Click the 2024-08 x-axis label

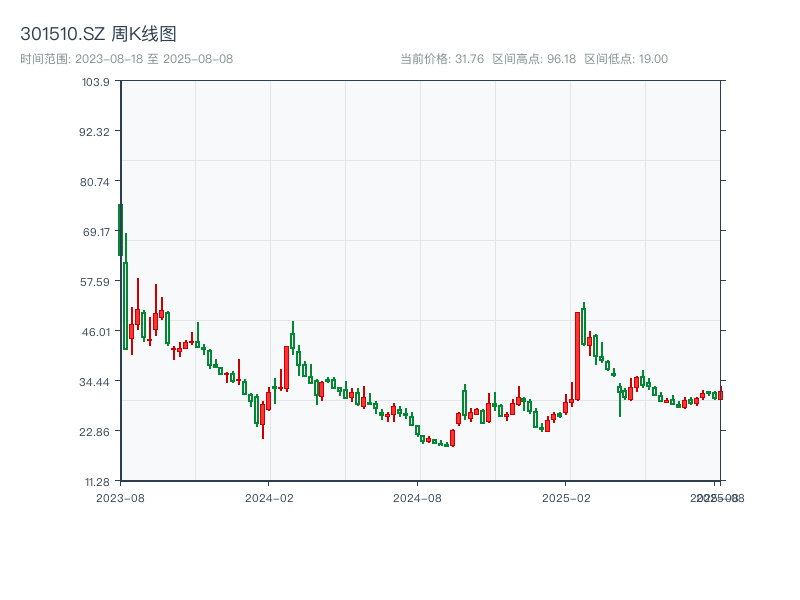coord(417,496)
